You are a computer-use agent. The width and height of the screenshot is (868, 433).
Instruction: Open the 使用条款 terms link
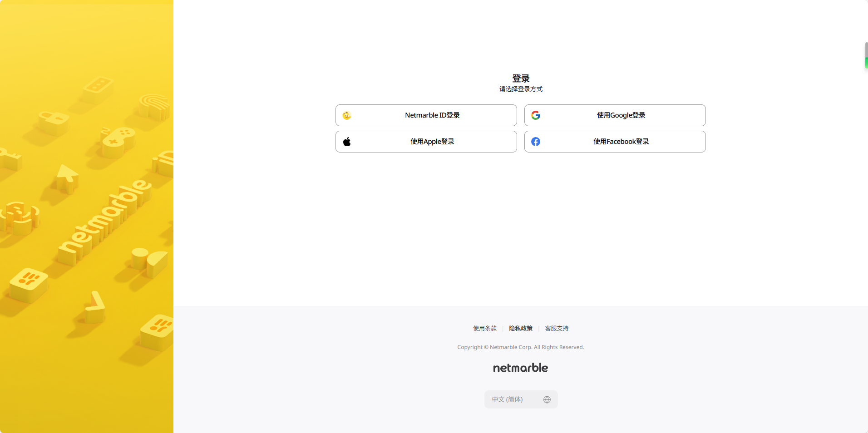[x=485, y=328]
